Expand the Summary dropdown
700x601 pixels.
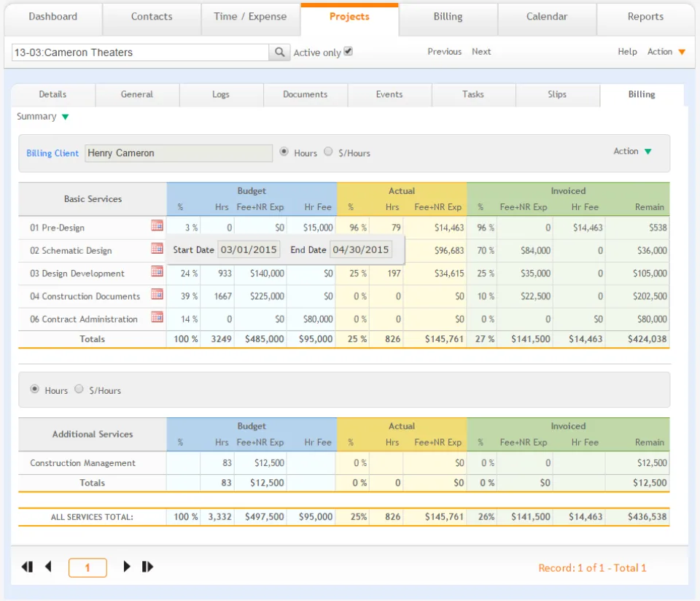43,117
